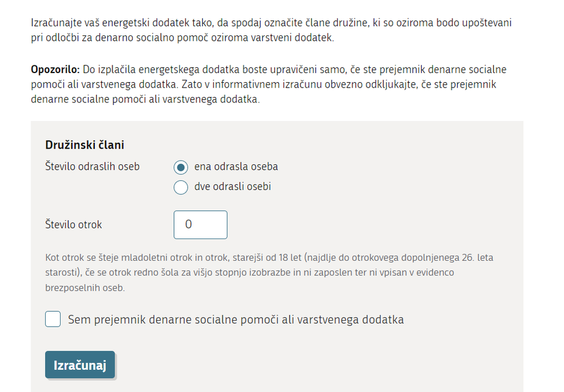564x392 pixels.
Task: Click the "ena odrasla oseba" label text
Action: click(236, 167)
